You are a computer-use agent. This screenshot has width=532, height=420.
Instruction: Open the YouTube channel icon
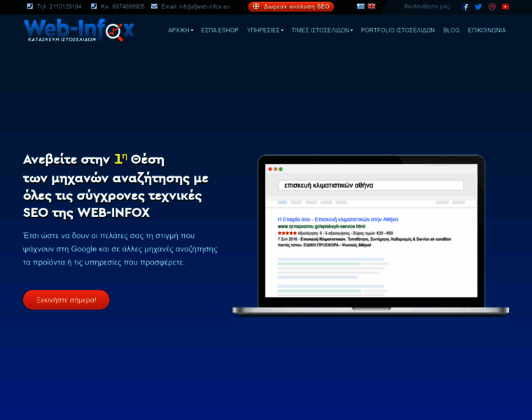point(505,7)
